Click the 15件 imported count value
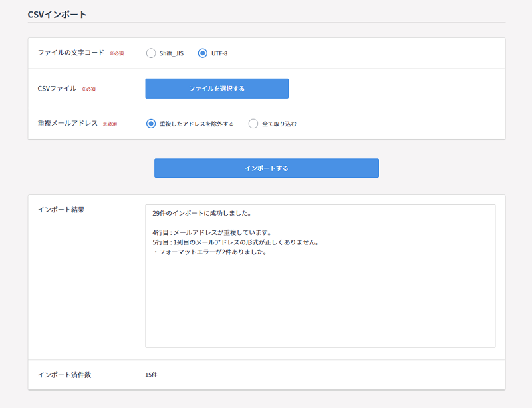 pos(151,375)
